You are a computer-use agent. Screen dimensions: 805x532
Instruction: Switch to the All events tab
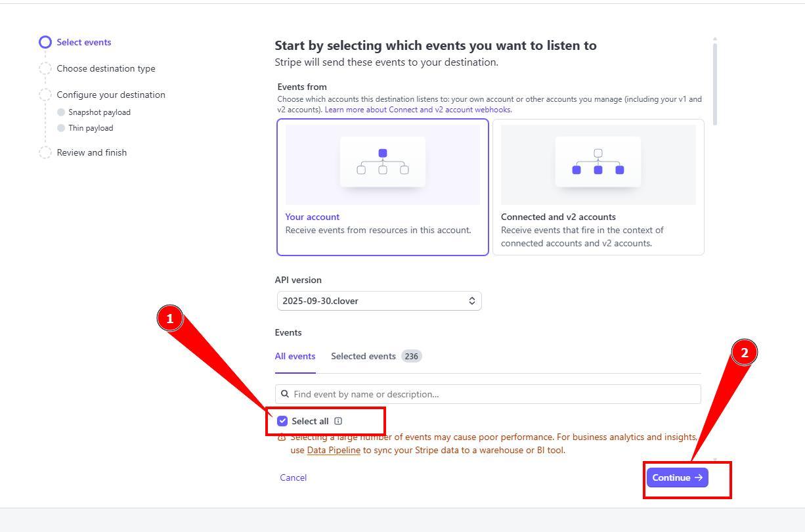295,356
